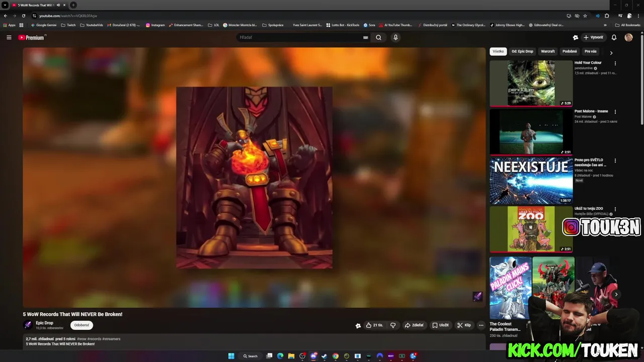Mute the tab via speaker icon
Screen dimensions: 644x362
pyautogui.click(x=58, y=5)
